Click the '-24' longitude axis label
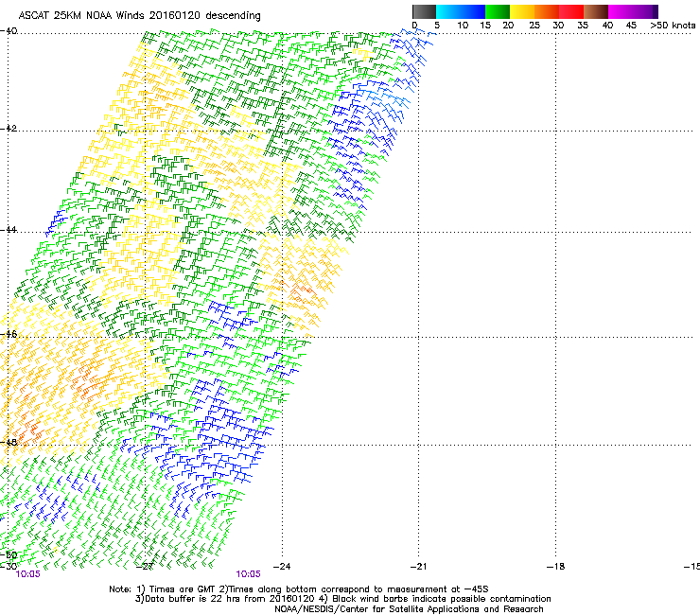 pos(281,567)
